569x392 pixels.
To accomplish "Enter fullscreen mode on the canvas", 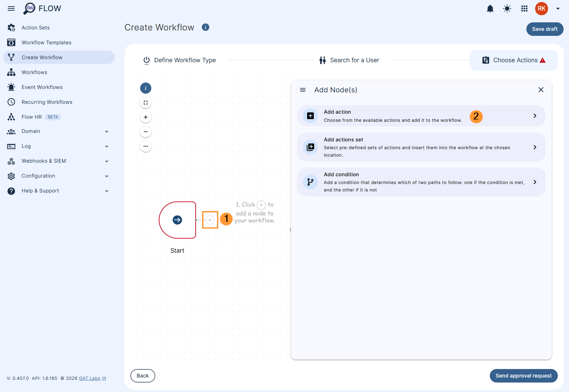I will [x=146, y=102].
